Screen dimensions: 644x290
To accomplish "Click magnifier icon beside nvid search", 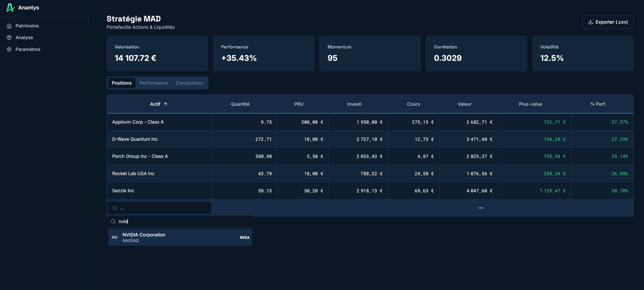I will coord(113,221).
